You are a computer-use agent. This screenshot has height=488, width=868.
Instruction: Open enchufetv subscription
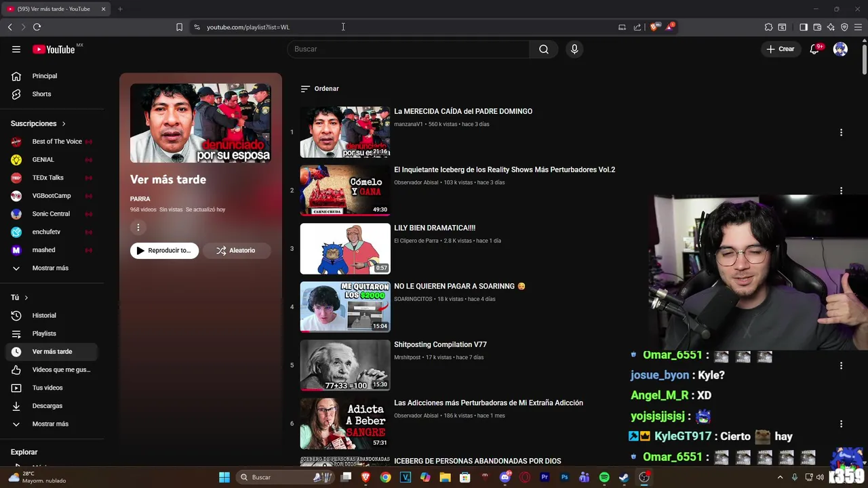coord(52,232)
